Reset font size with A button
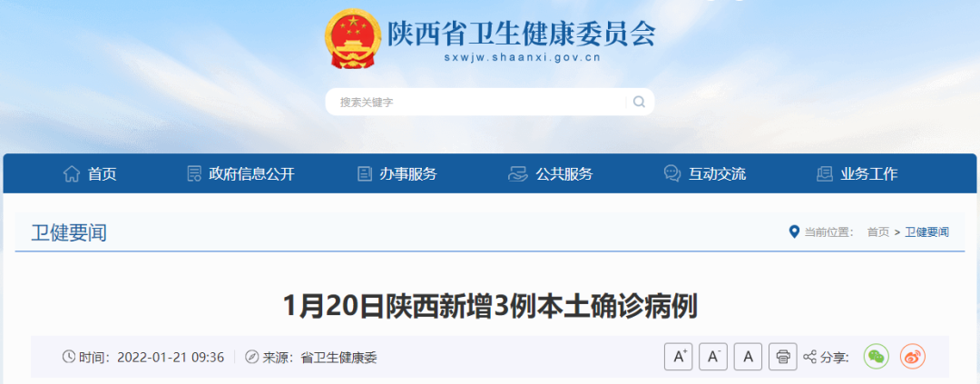The image size is (980, 384). (748, 357)
